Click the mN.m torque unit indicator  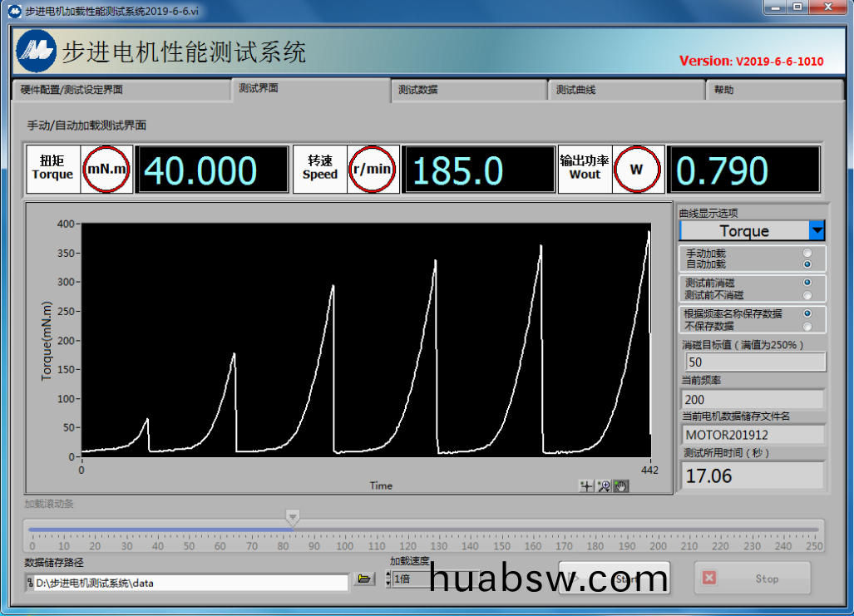pos(108,170)
